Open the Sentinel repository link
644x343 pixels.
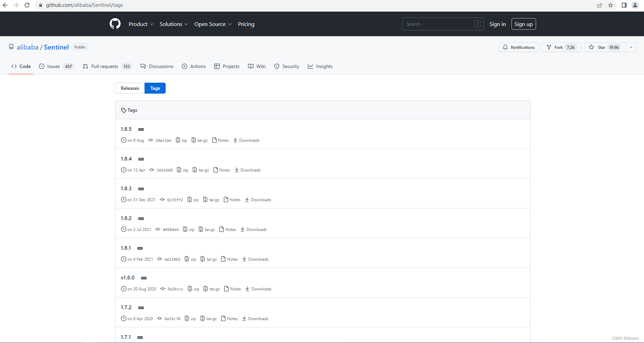point(56,47)
